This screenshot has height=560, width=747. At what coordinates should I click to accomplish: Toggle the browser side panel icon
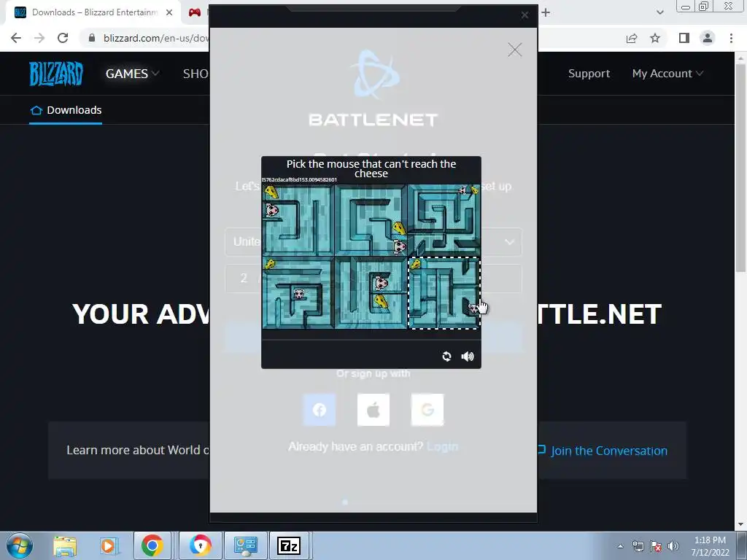click(684, 38)
